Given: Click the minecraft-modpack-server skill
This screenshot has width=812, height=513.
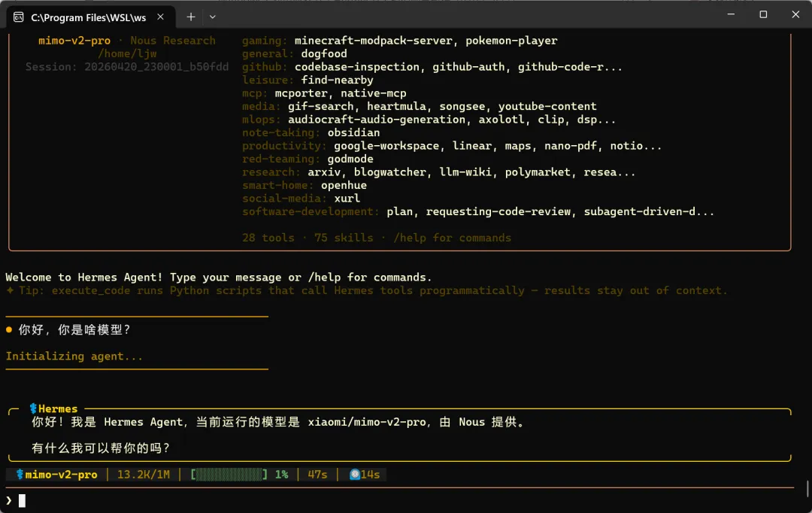Looking at the screenshot, I should (374, 41).
